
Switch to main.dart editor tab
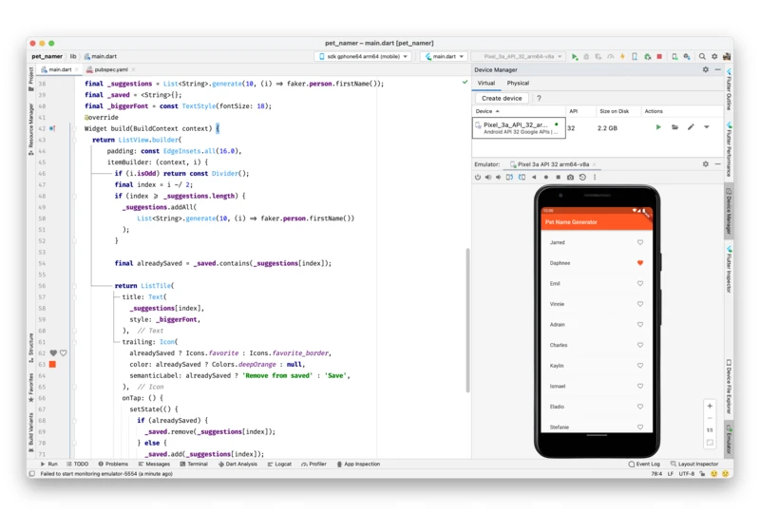tap(60, 69)
